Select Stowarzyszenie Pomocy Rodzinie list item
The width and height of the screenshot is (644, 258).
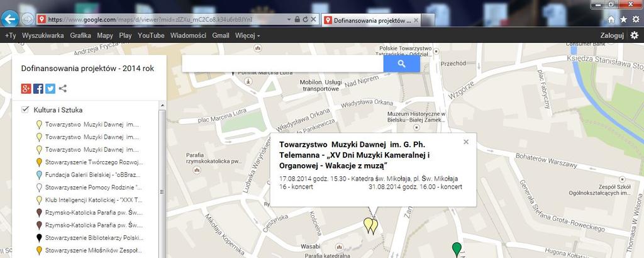tap(94, 188)
